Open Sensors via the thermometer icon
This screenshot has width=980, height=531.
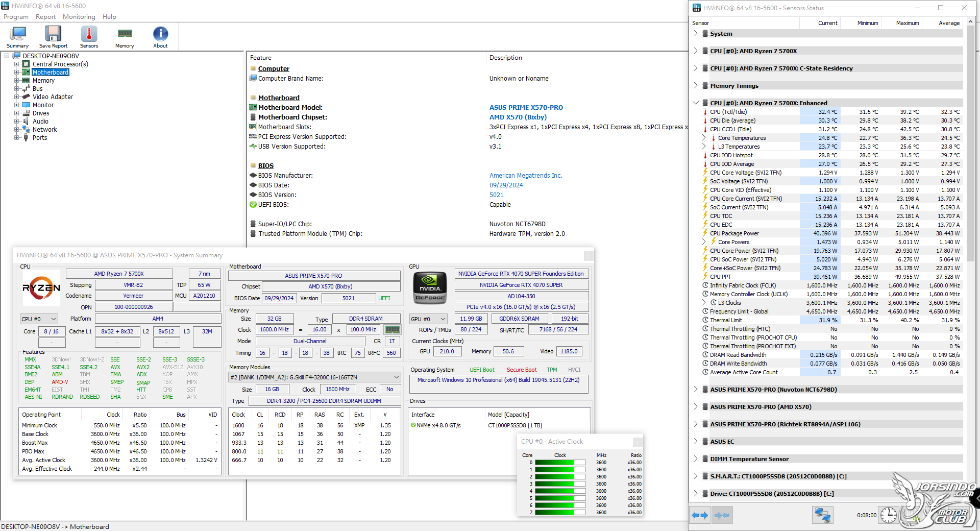[89, 34]
